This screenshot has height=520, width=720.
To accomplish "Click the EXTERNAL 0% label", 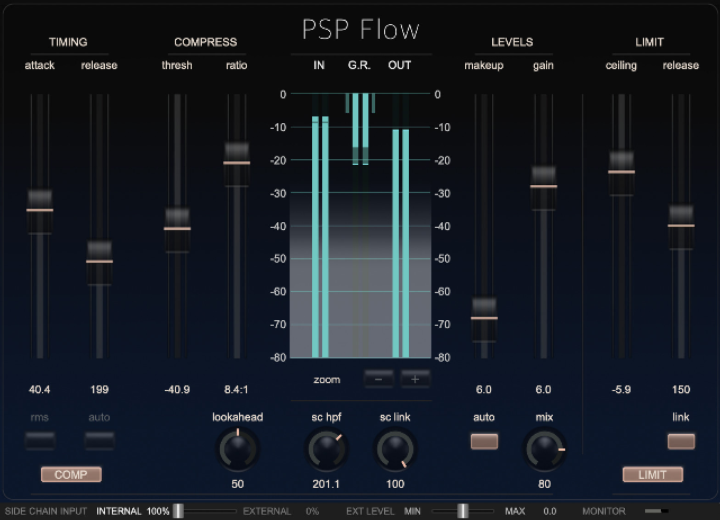I will point(281,511).
